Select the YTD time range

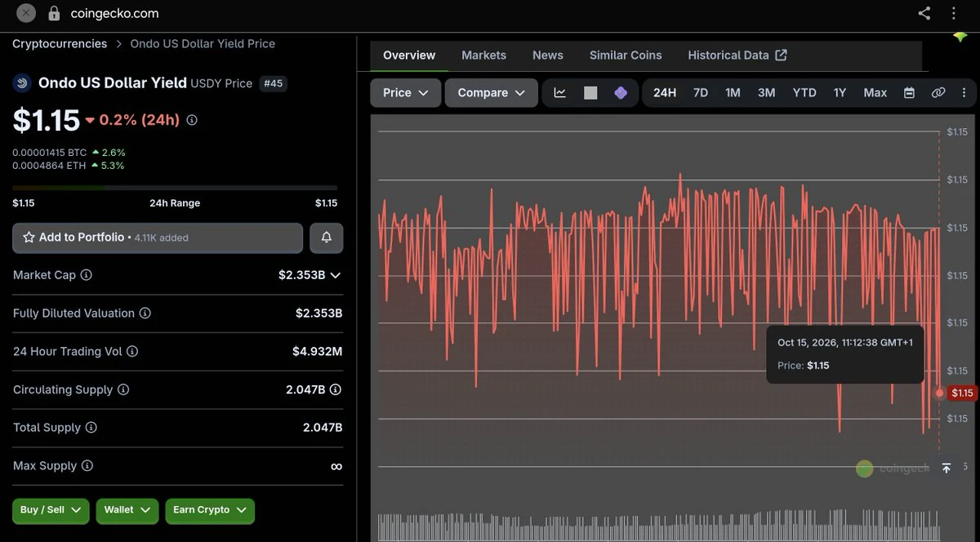coord(804,93)
